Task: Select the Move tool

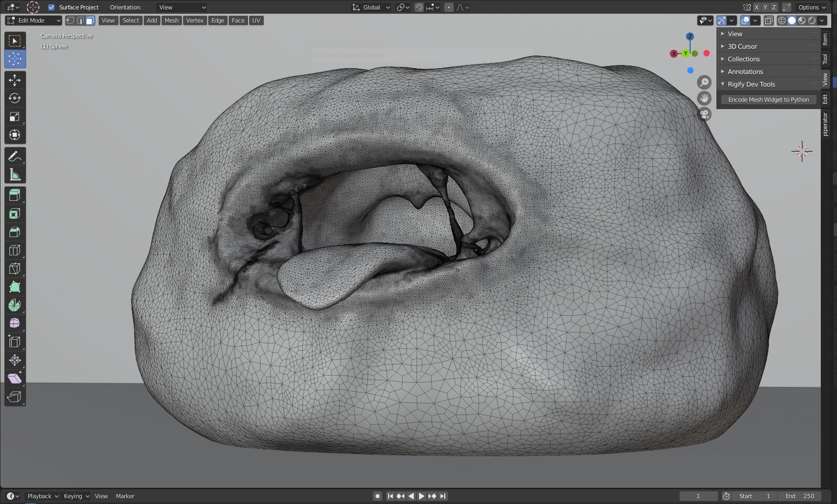Action: coord(15,80)
